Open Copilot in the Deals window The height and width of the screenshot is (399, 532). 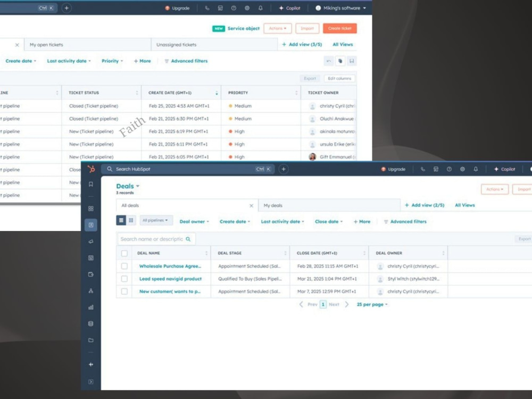[504, 169]
